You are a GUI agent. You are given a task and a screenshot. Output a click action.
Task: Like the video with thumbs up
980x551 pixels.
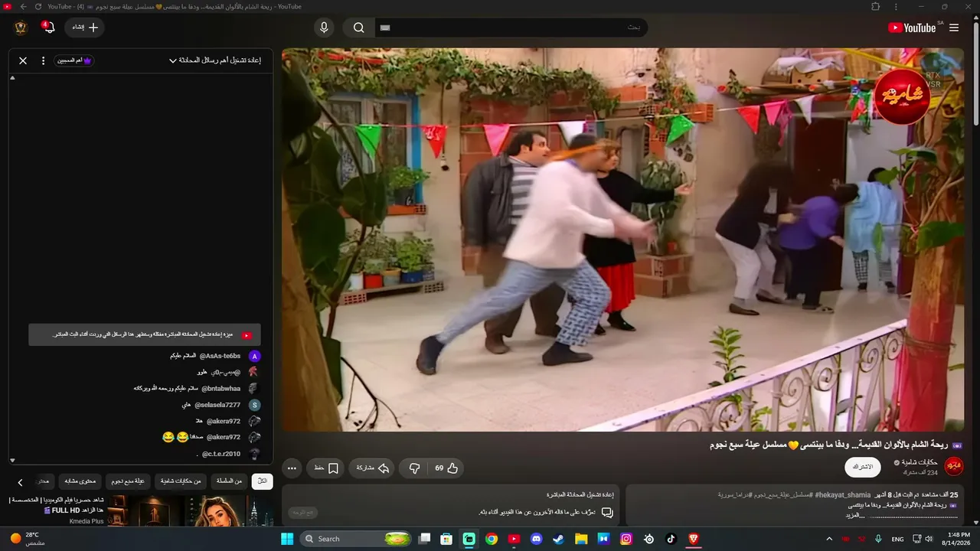[446, 468]
